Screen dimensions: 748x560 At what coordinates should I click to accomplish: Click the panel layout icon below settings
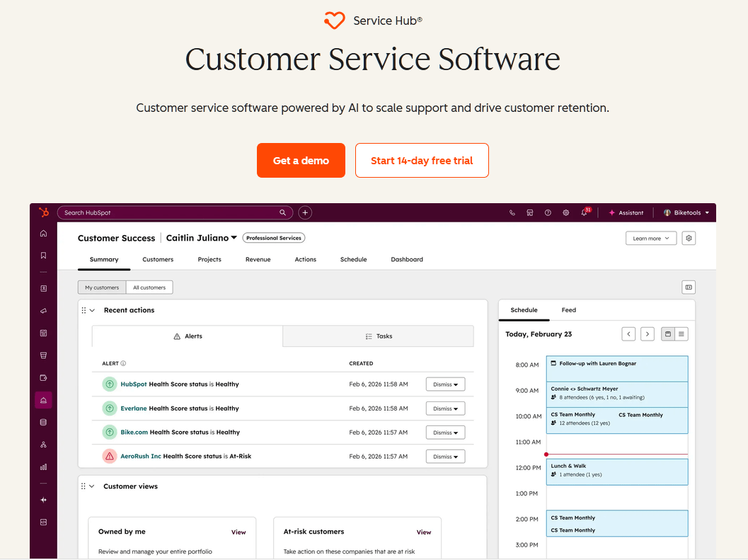[x=689, y=287]
